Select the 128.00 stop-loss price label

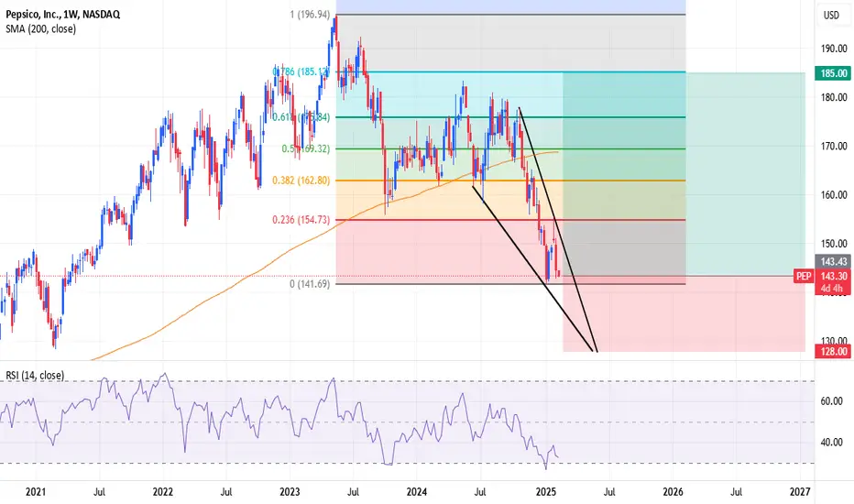[x=833, y=352]
